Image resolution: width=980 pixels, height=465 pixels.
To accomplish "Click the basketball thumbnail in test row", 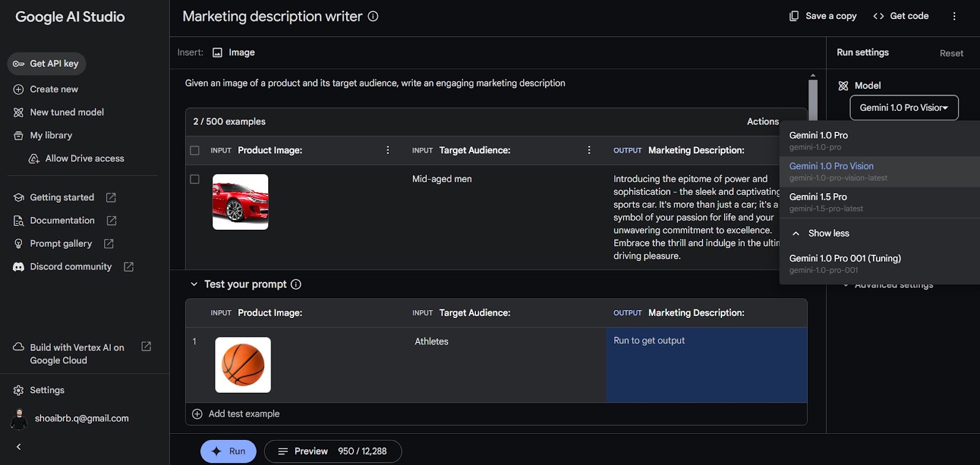I will coord(243,365).
